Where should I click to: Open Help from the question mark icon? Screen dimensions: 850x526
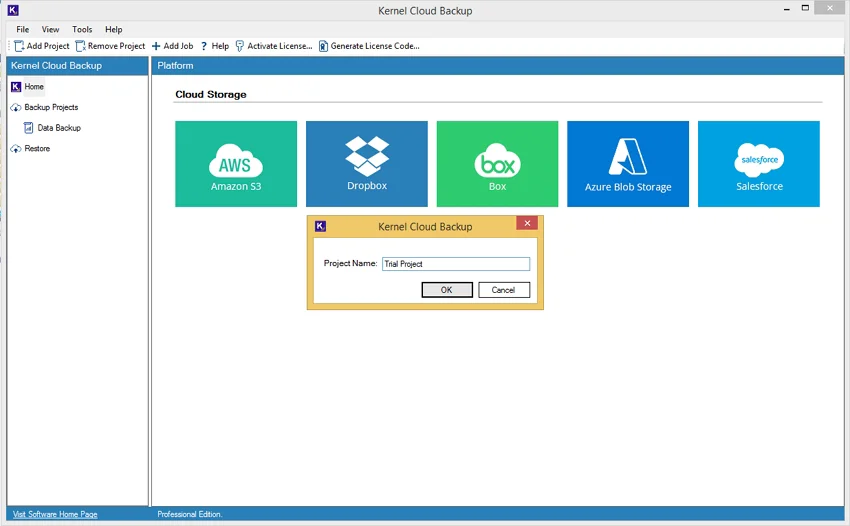204,46
